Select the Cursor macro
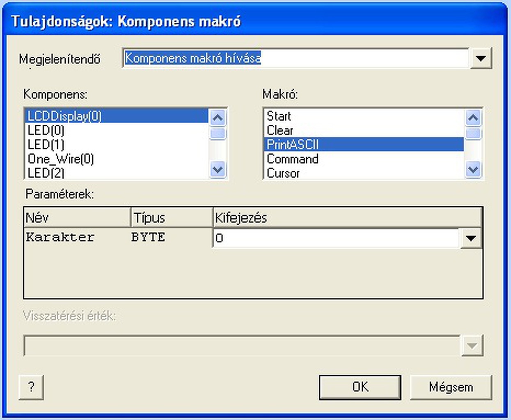This screenshot has height=420, width=511. pos(364,173)
